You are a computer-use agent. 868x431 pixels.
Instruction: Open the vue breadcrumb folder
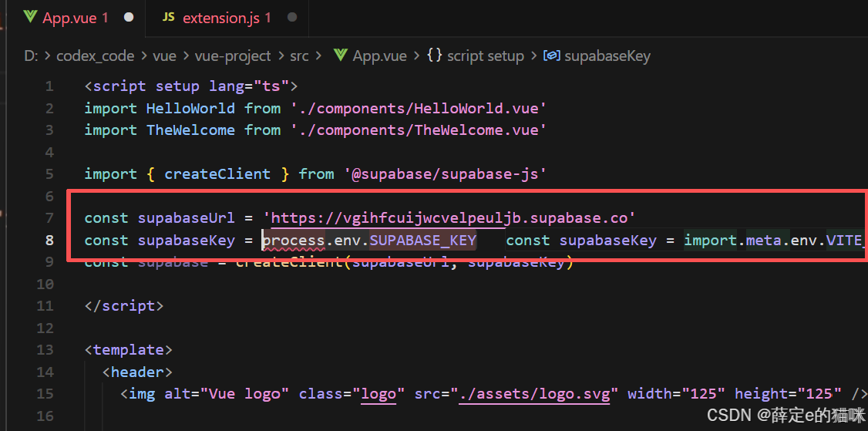coord(164,56)
